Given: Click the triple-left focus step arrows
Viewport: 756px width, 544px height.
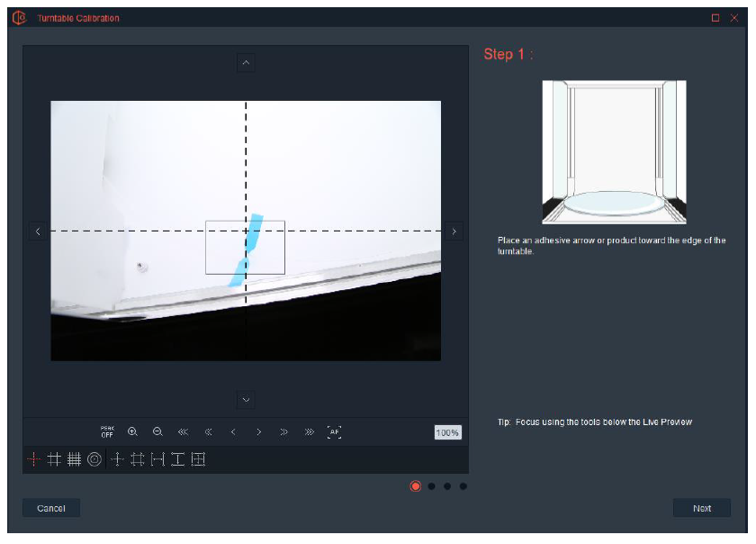Looking at the screenshot, I should pyautogui.click(x=183, y=432).
